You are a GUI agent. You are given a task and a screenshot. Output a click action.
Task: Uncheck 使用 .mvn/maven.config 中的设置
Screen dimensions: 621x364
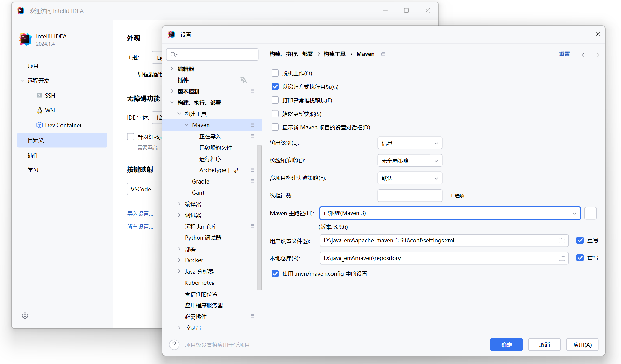(275, 274)
